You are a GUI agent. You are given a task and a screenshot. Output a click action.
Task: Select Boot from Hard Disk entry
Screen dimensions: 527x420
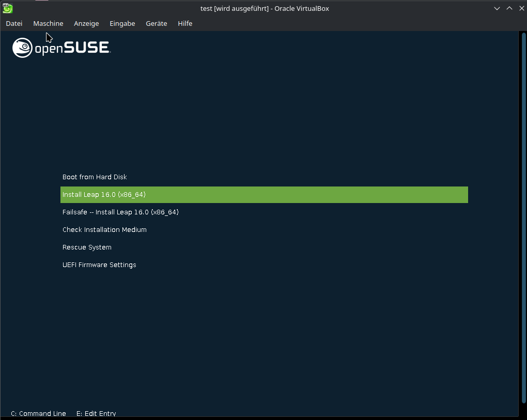(95, 177)
